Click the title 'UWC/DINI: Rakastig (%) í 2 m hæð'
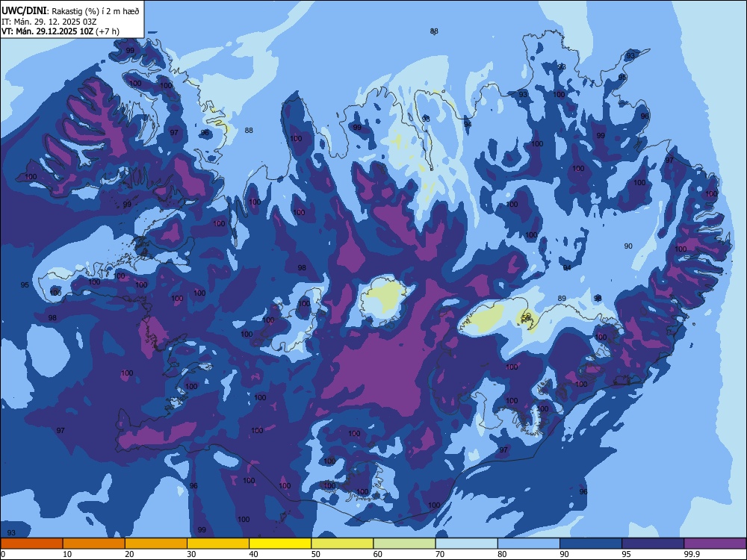This screenshot has width=747, height=560. tap(70, 11)
